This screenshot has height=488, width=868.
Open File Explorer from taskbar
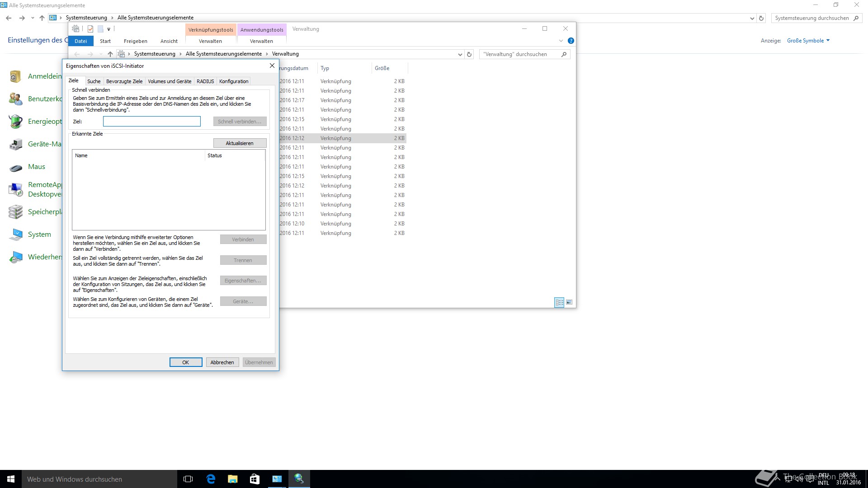pos(232,479)
